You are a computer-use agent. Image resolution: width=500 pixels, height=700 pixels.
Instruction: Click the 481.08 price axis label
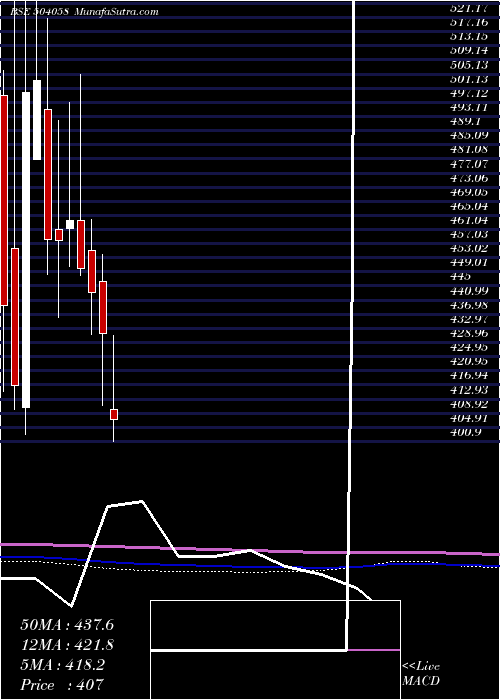coord(470,150)
